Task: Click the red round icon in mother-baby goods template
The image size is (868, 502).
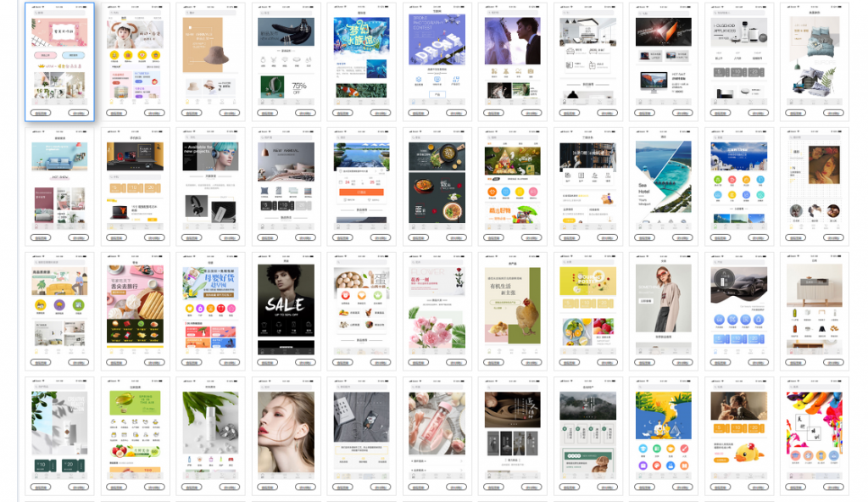Action: coord(223,307)
